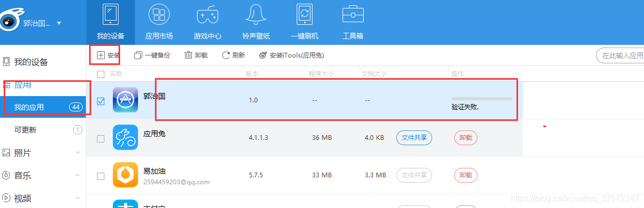Check the 应用兔 app checkbox
Screen dimensions: 644x208
tap(101, 138)
